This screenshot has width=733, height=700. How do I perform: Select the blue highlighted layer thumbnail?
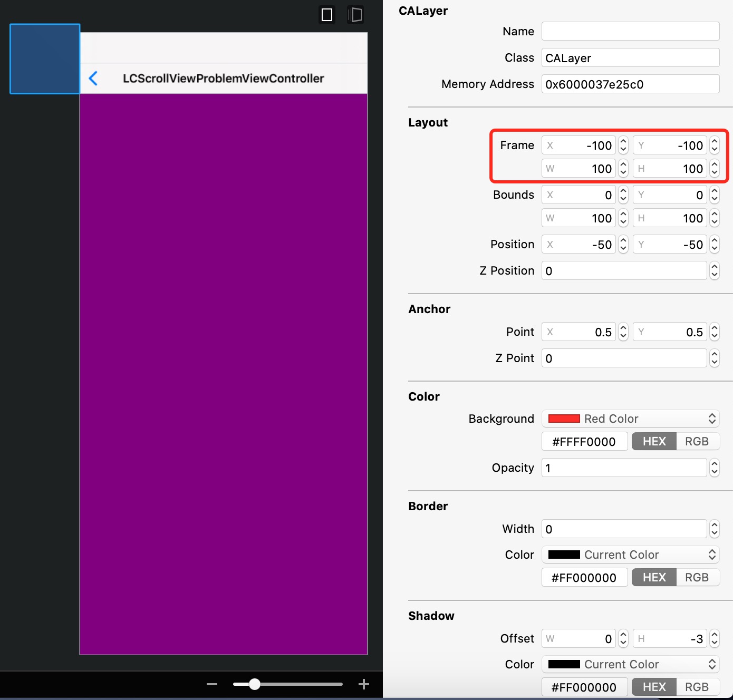[x=45, y=59]
